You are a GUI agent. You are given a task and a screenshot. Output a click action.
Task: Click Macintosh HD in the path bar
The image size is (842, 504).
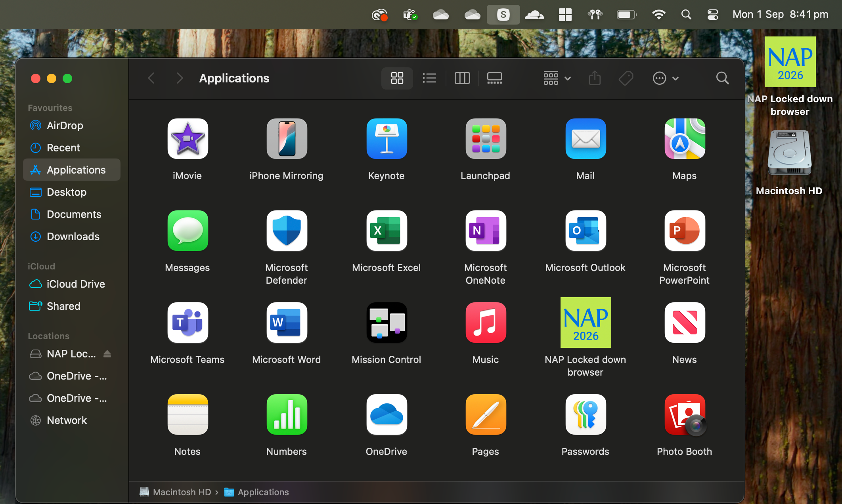click(x=182, y=492)
